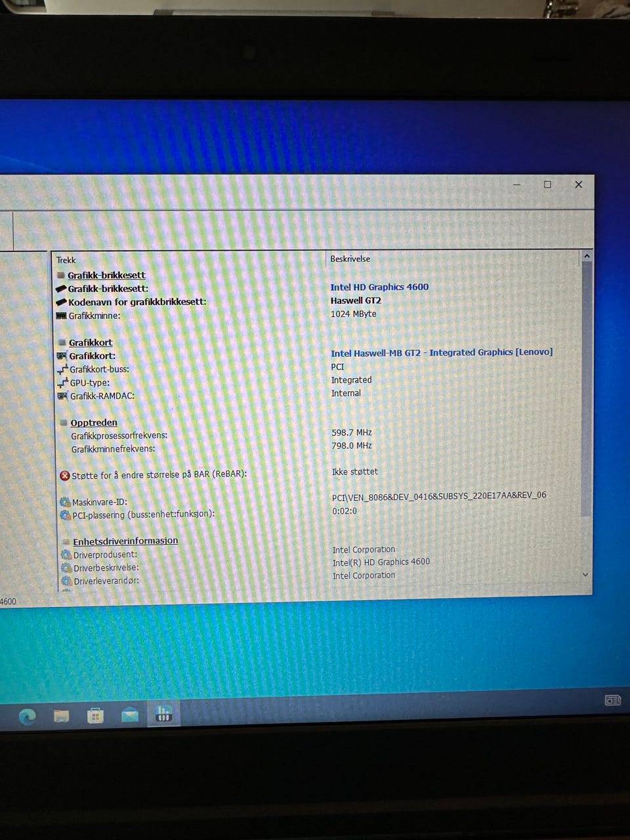Viewport: 630px width, 840px height.
Task: Open Microsoft Edge from the taskbar
Action: pos(28,717)
